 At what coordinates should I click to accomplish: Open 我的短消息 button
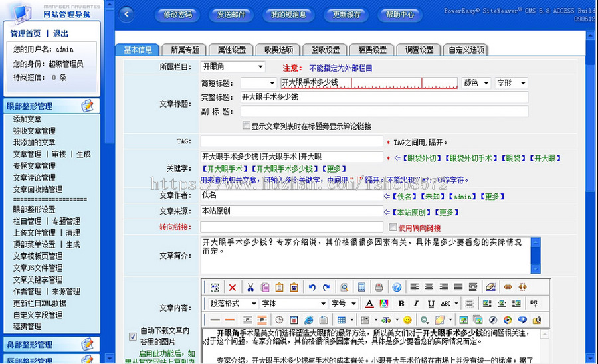click(x=288, y=15)
